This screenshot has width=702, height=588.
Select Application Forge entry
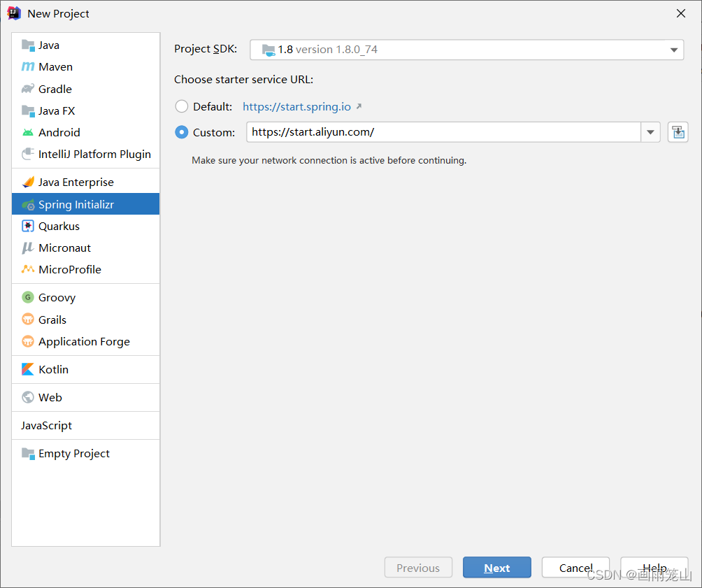coord(85,342)
